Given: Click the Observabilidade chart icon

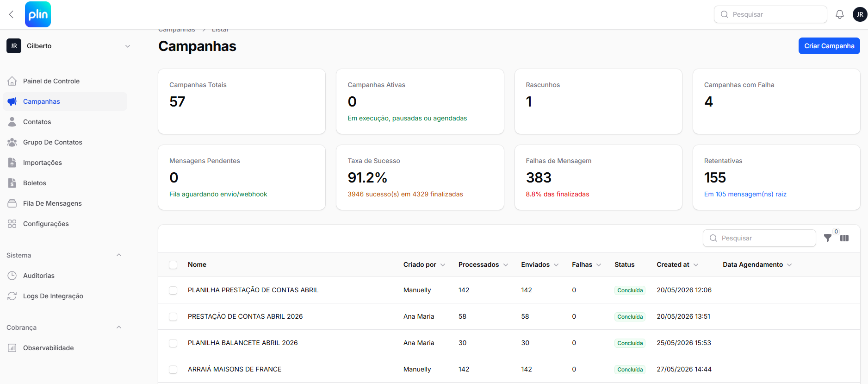Looking at the screenshot, I should pyautogui.click(x=12, y=348).
